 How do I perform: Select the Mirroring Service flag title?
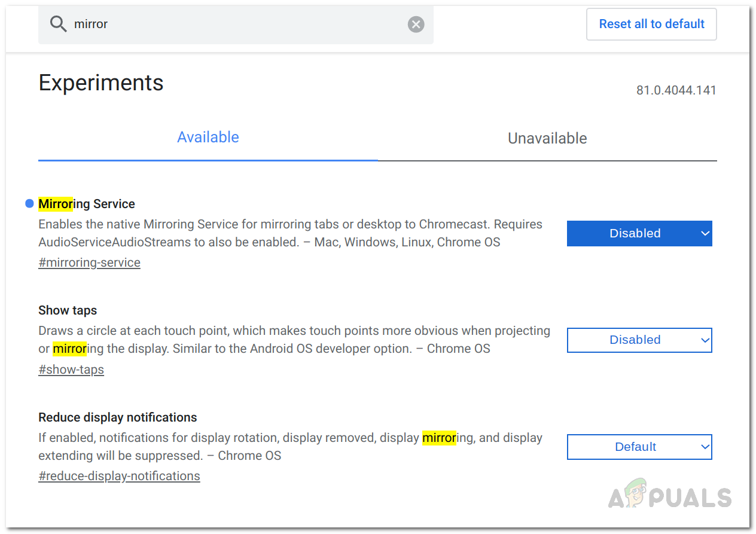pos(87,204)
